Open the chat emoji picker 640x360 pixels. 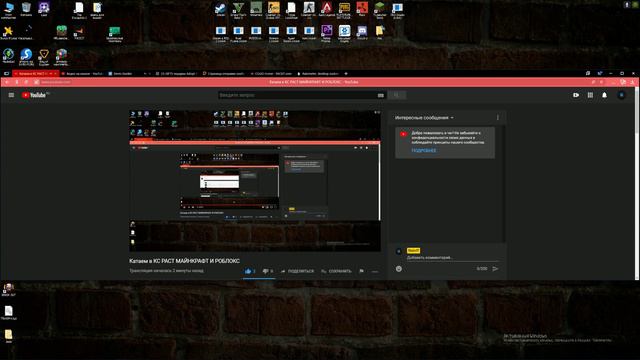coord(399,269)
